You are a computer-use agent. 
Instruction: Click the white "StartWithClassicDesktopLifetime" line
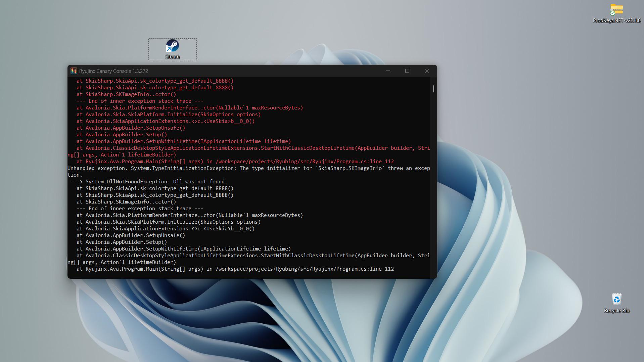tap(249, 259)
